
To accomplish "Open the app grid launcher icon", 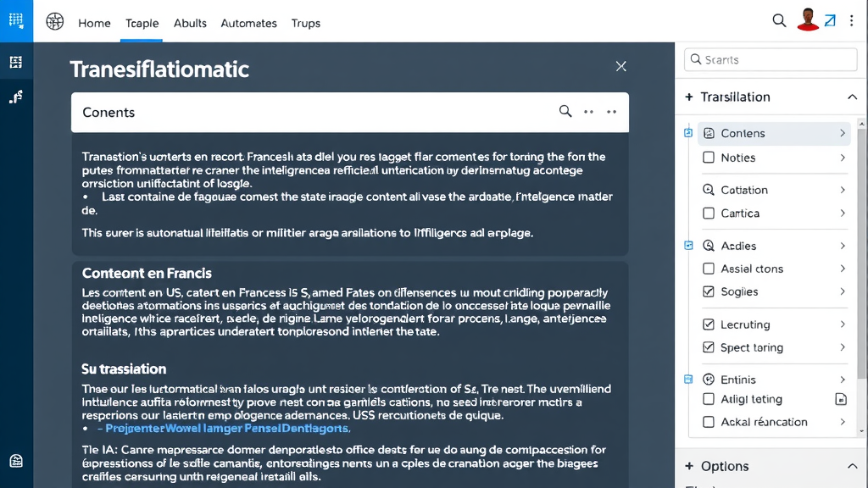I will pyautogui.click(x=16, y=20).
